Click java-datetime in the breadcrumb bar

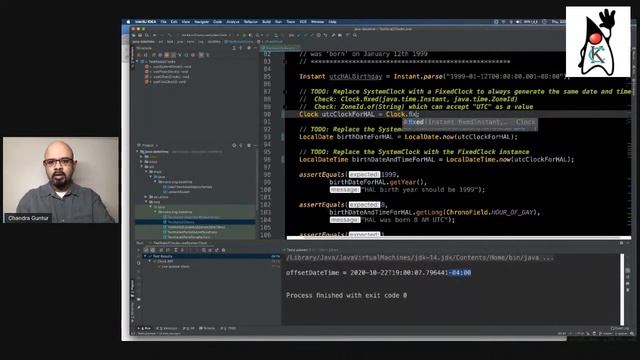[144, 41]
